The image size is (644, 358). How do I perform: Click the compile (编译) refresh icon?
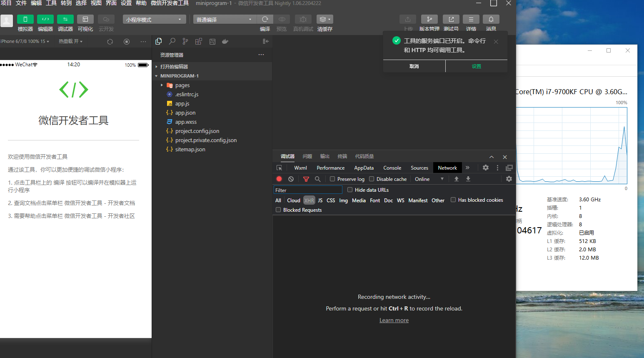(x=265, y=19)
